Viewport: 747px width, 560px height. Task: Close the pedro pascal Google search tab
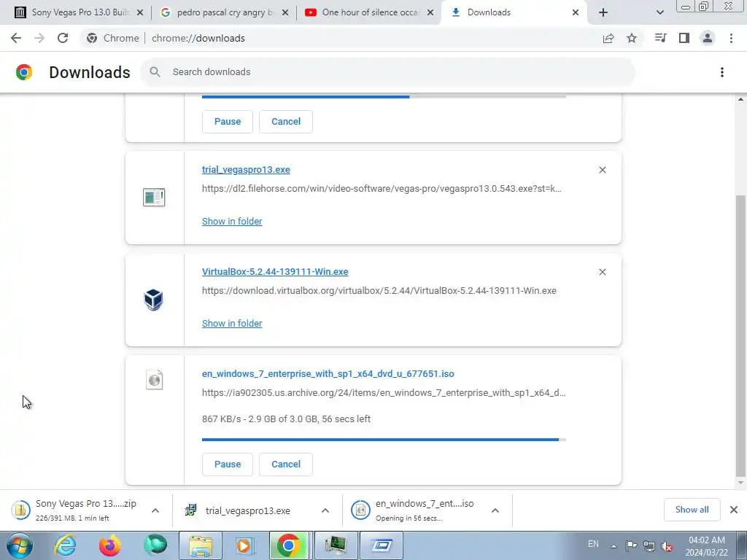285,12
